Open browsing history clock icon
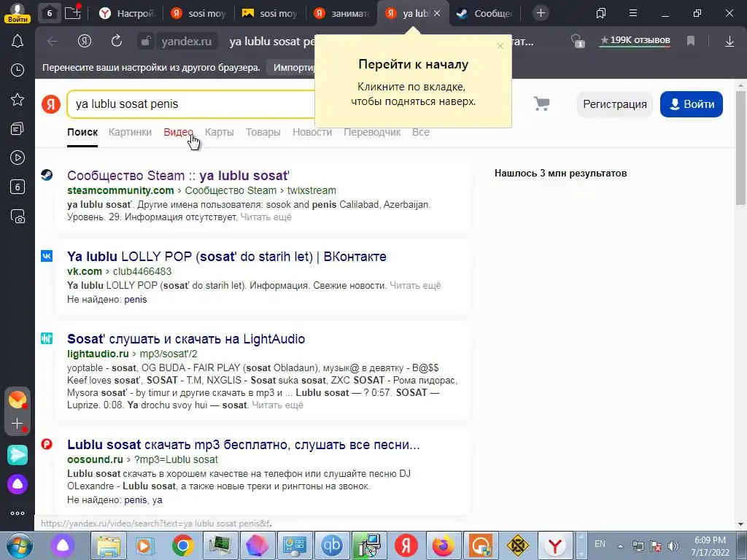747x560 pixels. pos(18,70)
